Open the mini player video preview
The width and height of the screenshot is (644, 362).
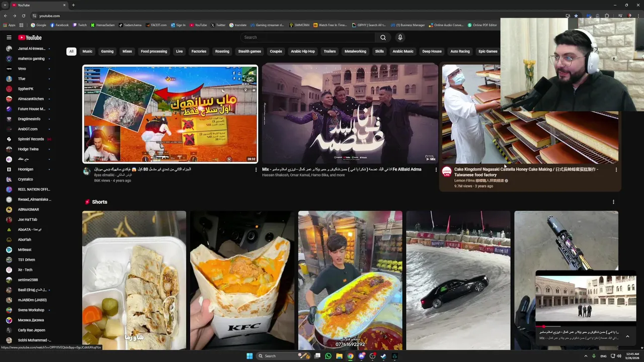(586, 299)
